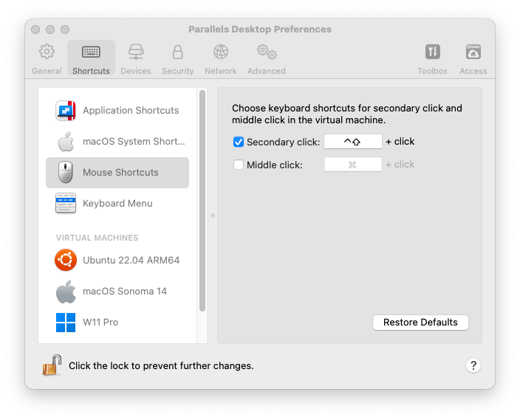The width and height of the screenshot is (520, 420).
Task: Select Application Shortcuts in the sidebar
Action: click(117, 111)
